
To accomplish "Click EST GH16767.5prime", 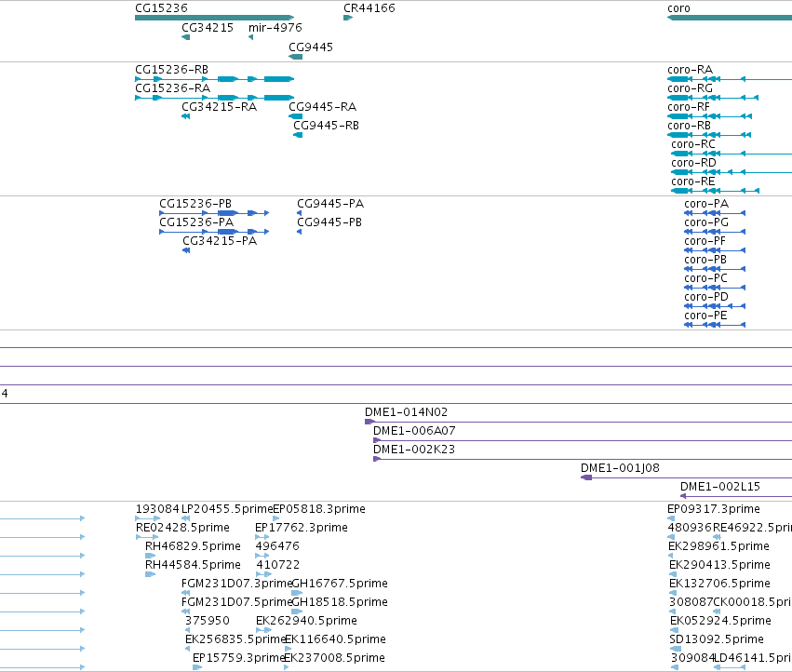I will pos(297,593).
